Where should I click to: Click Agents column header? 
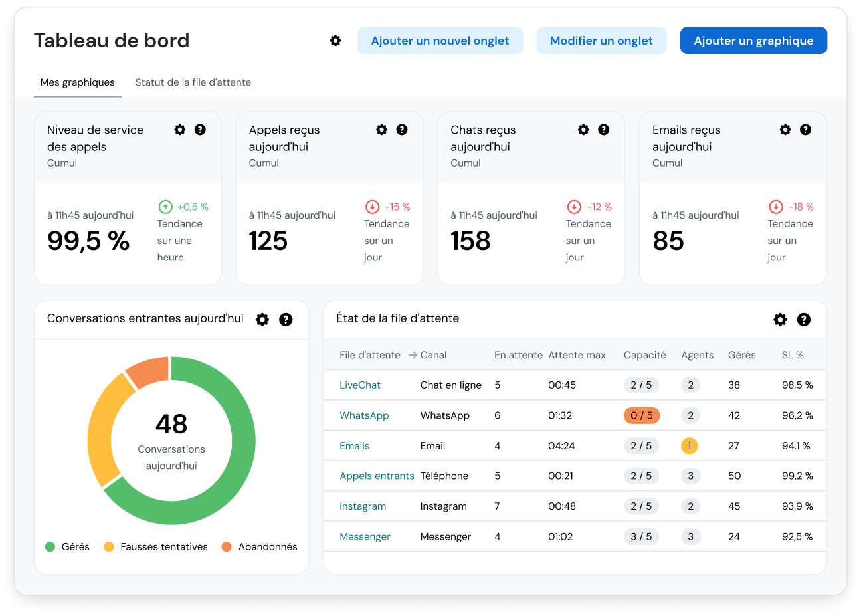click(697, 355)
